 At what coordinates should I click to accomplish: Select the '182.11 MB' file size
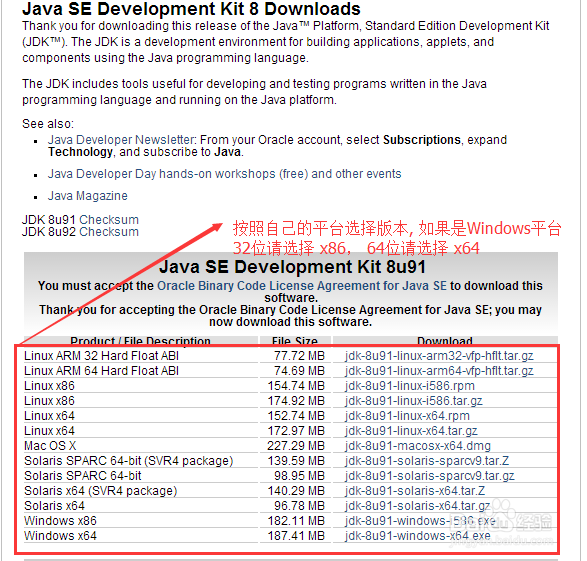pyautogui.click(x=296, y=521)
